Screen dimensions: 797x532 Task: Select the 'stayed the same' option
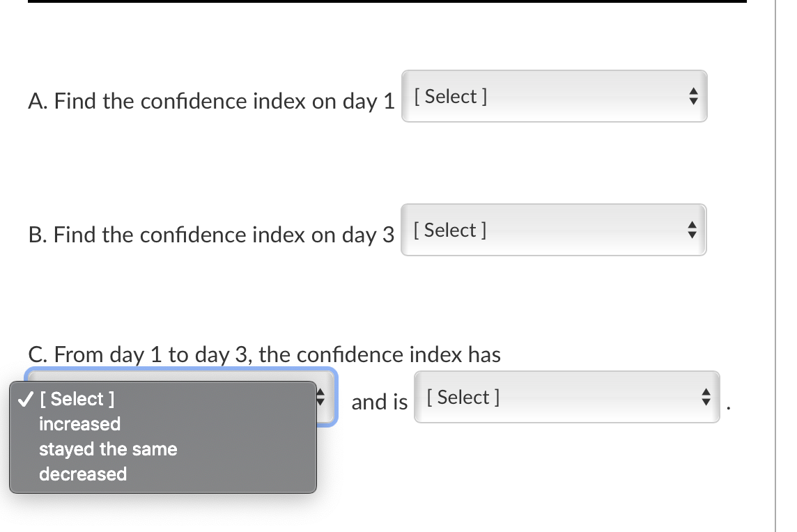107,449
